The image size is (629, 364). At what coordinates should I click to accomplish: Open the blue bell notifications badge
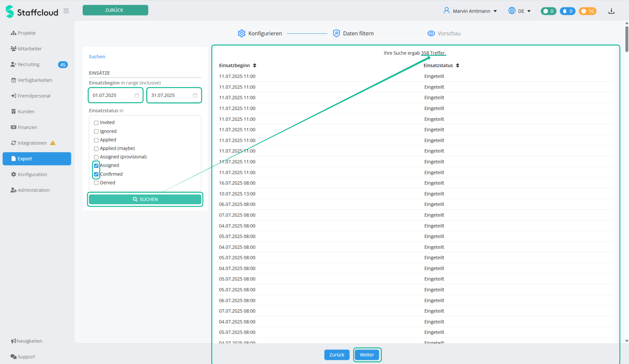[567, 11]
